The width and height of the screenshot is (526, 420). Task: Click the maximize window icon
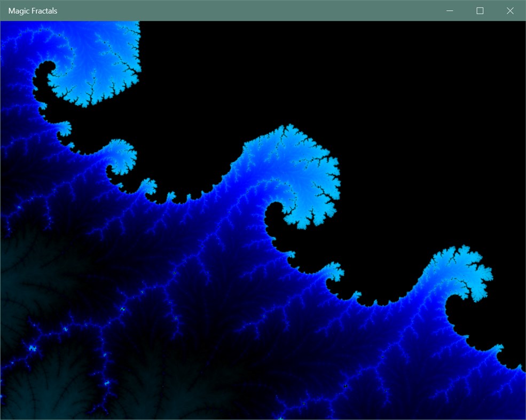point(480,11)
